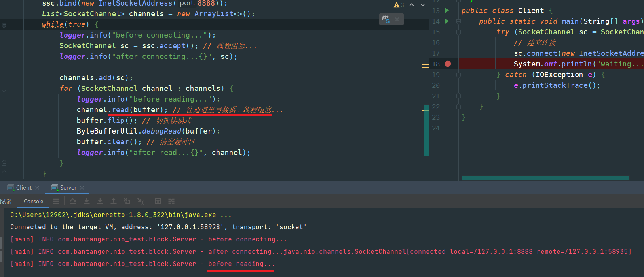
Task: Open the Evaluate Expression calculator icon
Action: click(158, 201)
